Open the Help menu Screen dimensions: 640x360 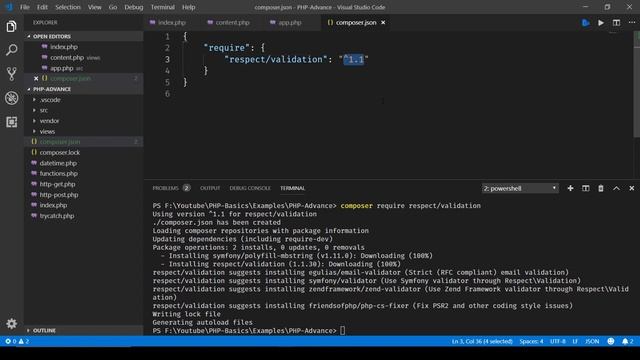click(188, 7)
